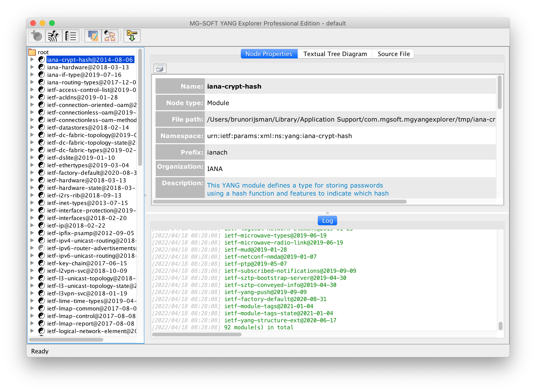Click the Log tab button
536x392 pixels.
(327, 221)
